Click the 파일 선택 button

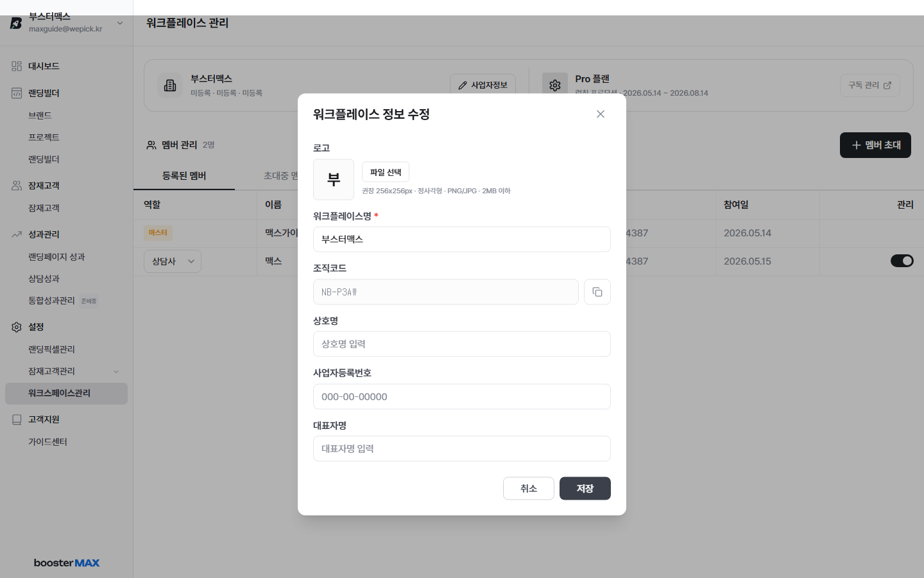(x=386, y=172)
